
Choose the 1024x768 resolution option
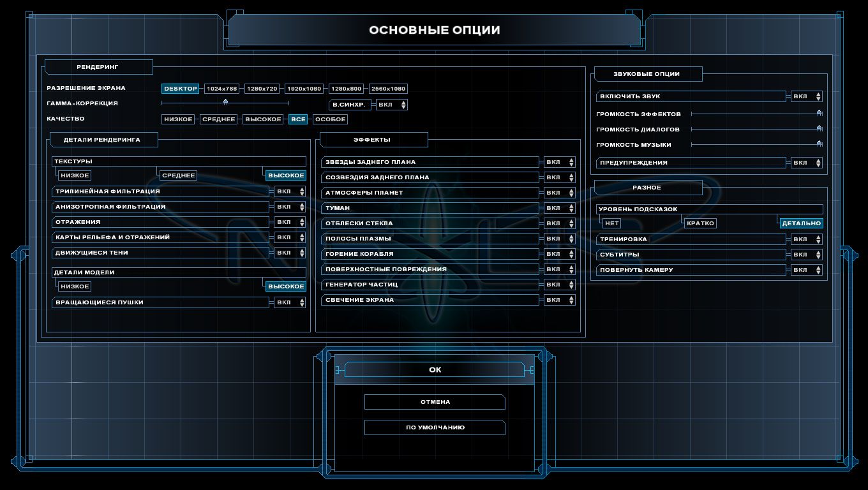[x=222, y=89]
